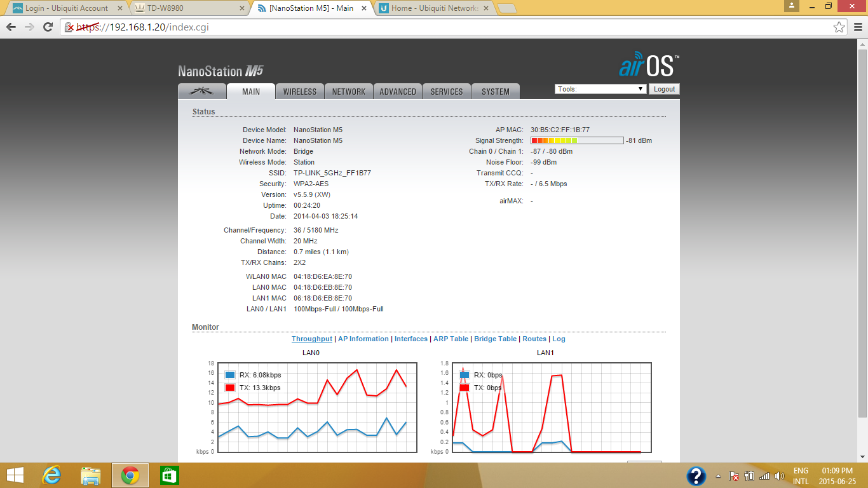Click the blue RX legend swatch in LAN0
The width and height of the screenshot is (868, 488).
(230, 375)
